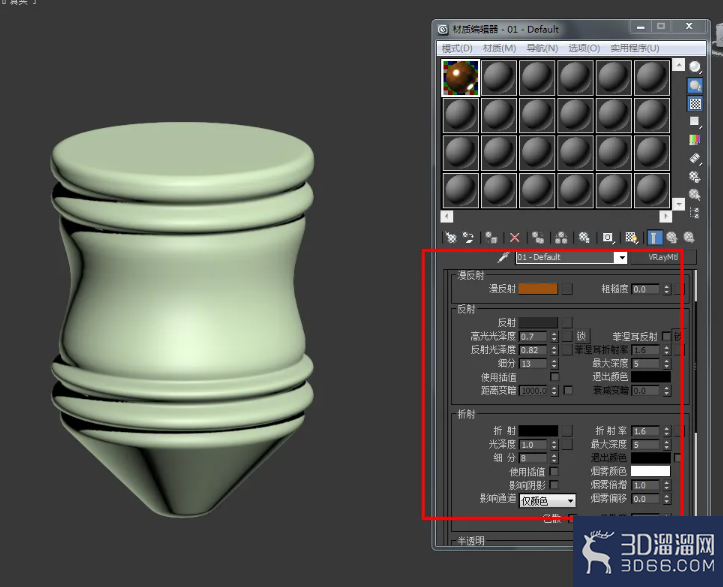Screen dimensions: 723x587
Task: Click the Material ID Channel icon
Action: (x=608, y=238)
